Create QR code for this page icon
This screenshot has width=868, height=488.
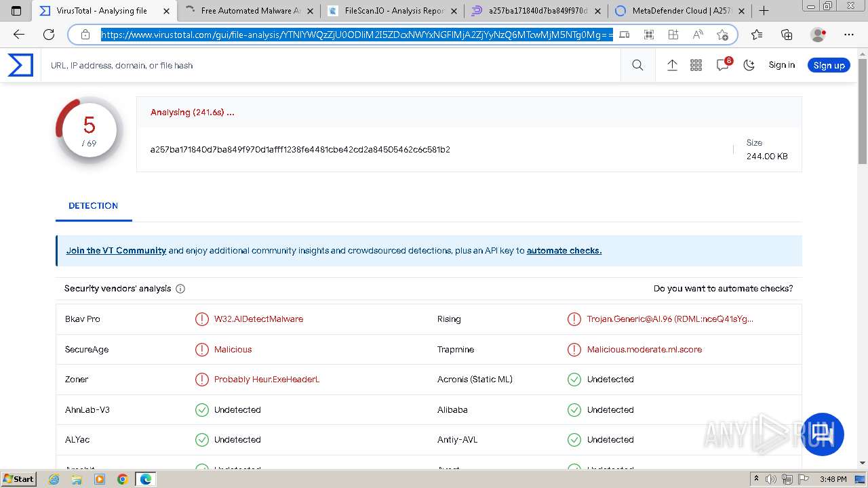(x=649, y=35)
